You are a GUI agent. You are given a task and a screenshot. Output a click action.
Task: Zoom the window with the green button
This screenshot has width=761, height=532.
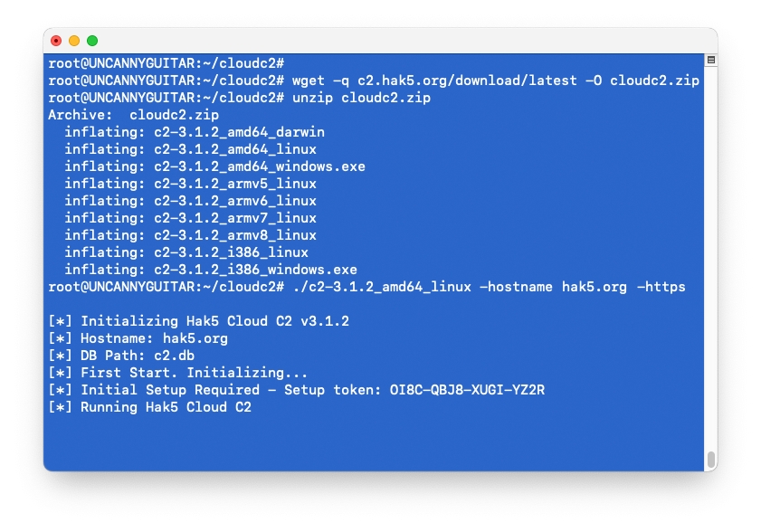click(x=92, y=41)
